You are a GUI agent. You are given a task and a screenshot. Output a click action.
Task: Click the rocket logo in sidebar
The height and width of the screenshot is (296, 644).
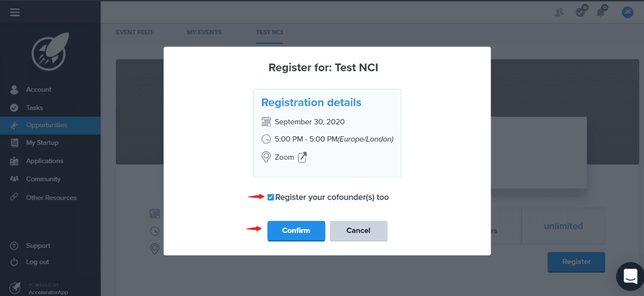pyautogui.click(x=51, y=51)
